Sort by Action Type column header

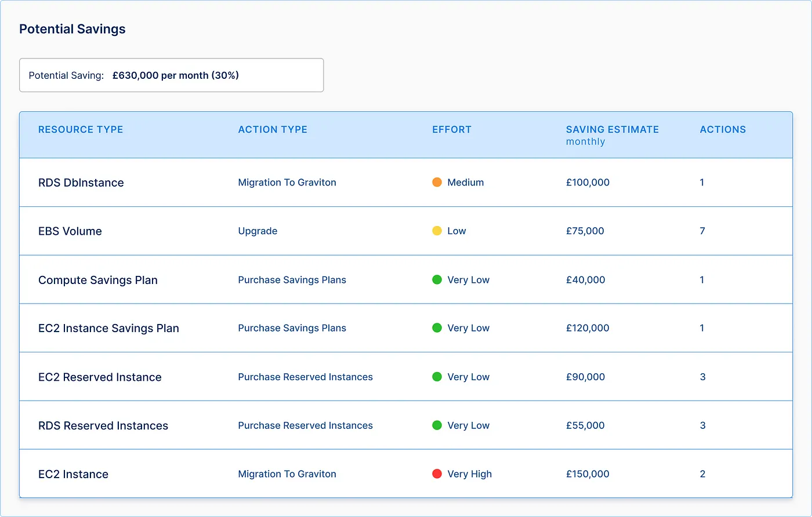pyautogui.click(x=273, y=130)
